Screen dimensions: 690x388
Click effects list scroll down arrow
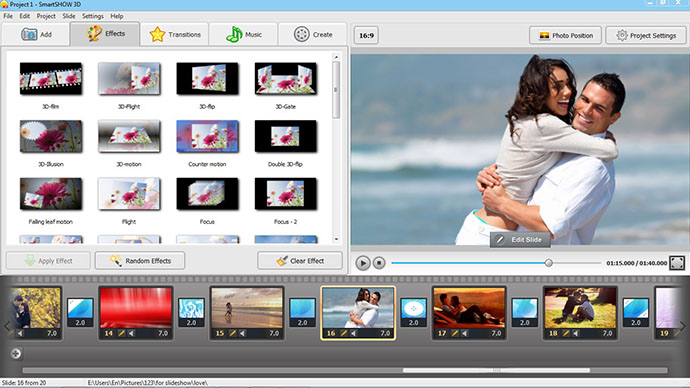click(336, 239)
